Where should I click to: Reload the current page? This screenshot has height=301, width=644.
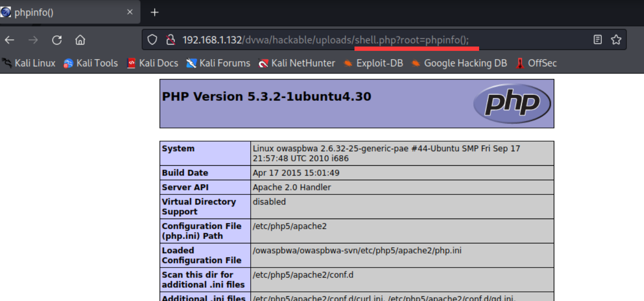57,40
